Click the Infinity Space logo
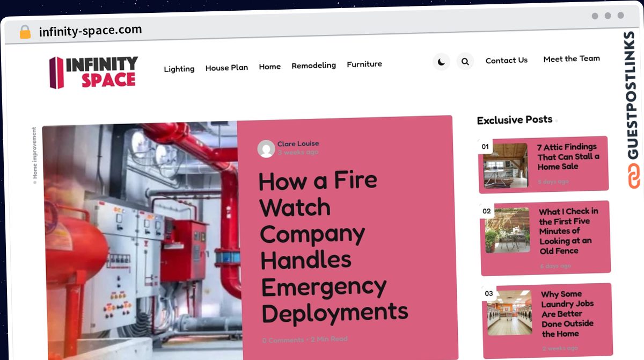Screen dimensions: 644x360 click(x=93, y=72)
